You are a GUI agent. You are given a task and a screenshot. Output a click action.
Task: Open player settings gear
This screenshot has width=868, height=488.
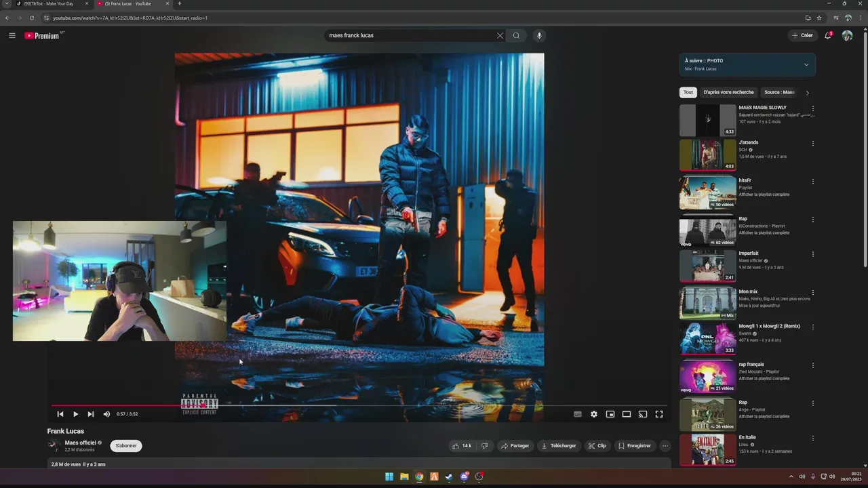594,414
